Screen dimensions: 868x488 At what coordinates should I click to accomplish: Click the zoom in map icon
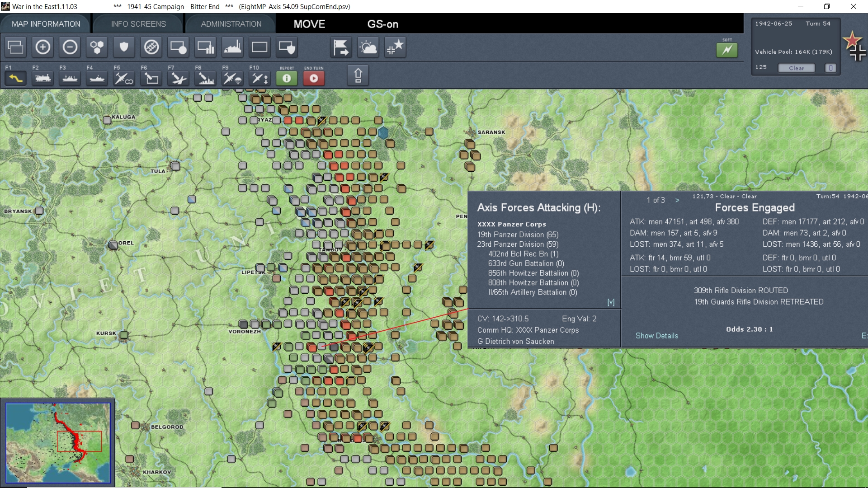(x=43, y=47)
